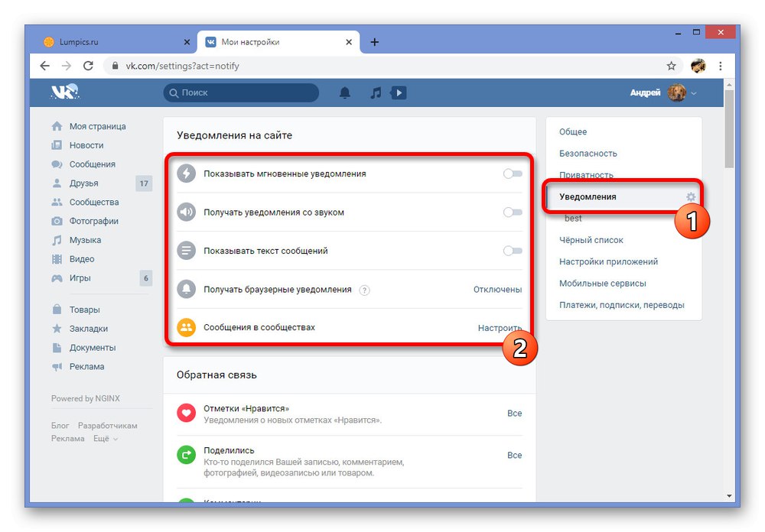This screenshot has height=532, width=765.
Task: Click the Друзья counter badge 17
Action: coord(144,183)
